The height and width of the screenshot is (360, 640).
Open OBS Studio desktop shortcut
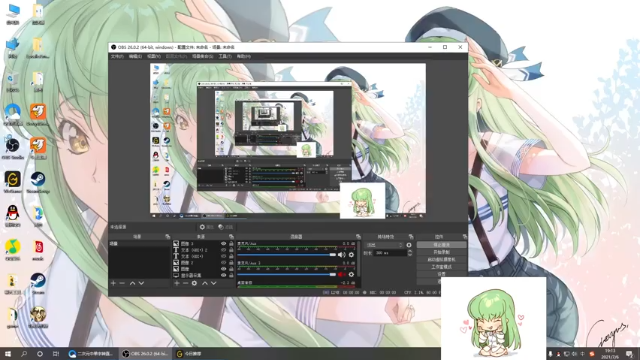pos(13,148)
